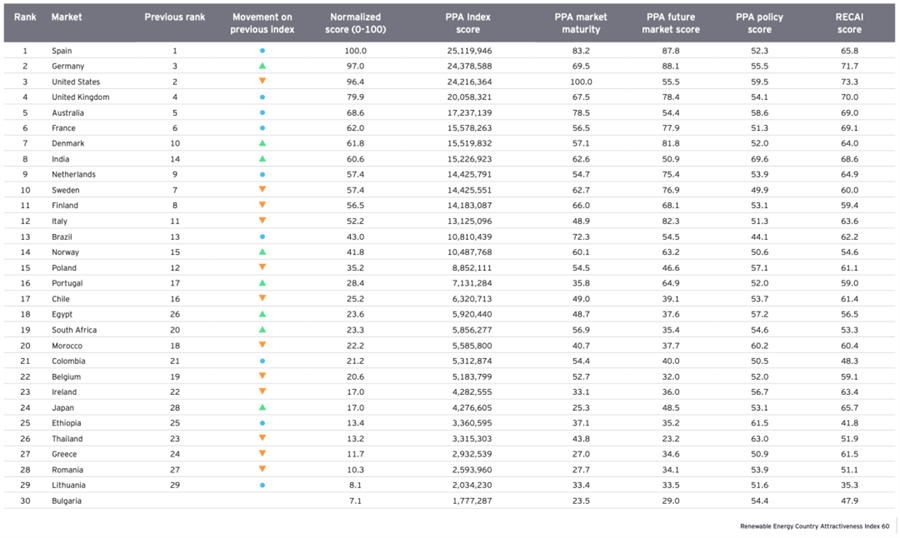
Task: Click Italy's future market score 82.3
Action: click(x=670, y=221)
